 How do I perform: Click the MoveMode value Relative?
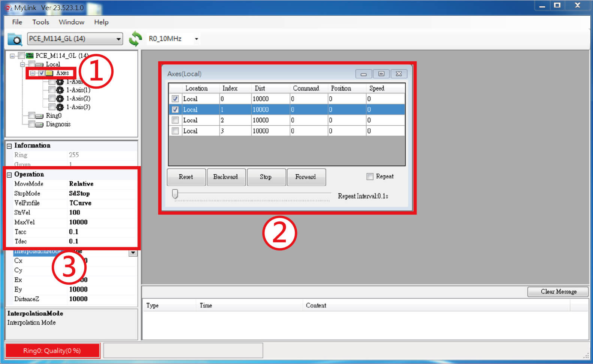pos(81,184)
